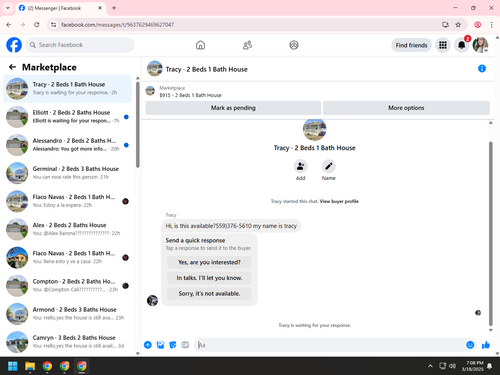Open the tab search dropdown arrow
The height and width of the screenshot is (375, 500).
pyautogui.click(x=8, y=8)
